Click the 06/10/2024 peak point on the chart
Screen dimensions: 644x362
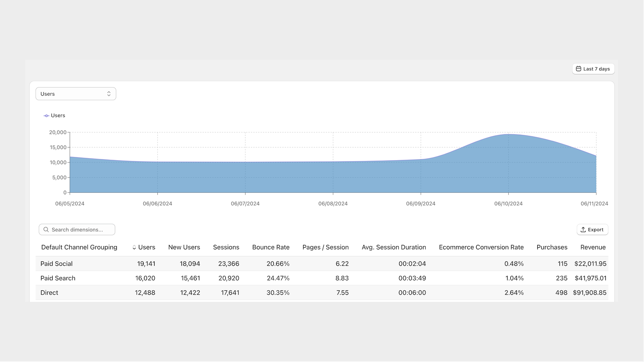508,134
